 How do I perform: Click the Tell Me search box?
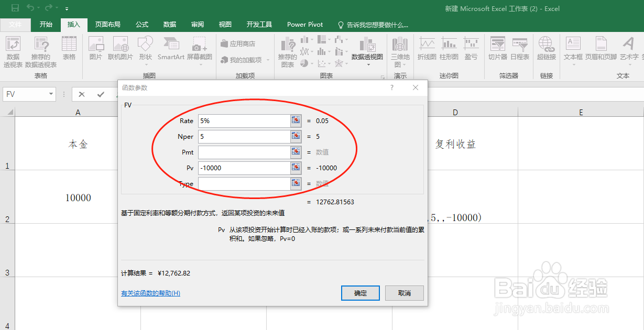tap(373, 25)
